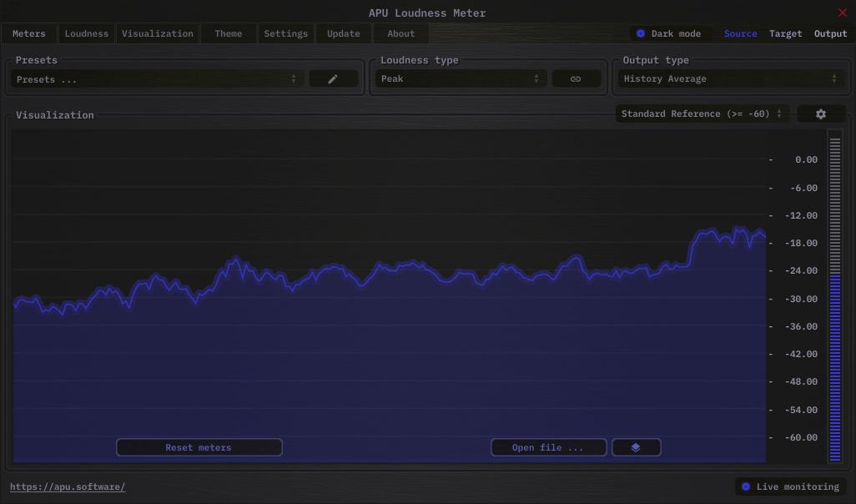Toggle Live monitoring indicator
This screenshot has height=504, width=856.
746,487
